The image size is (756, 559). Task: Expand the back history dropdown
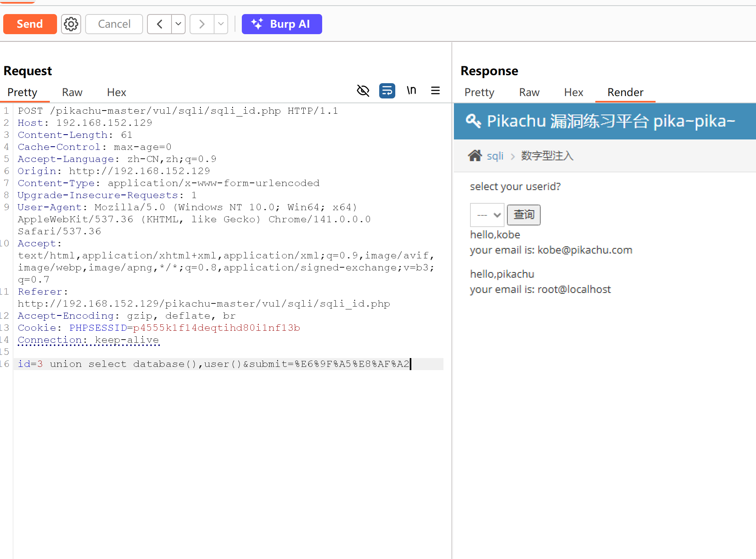click(x=178, y=24)
